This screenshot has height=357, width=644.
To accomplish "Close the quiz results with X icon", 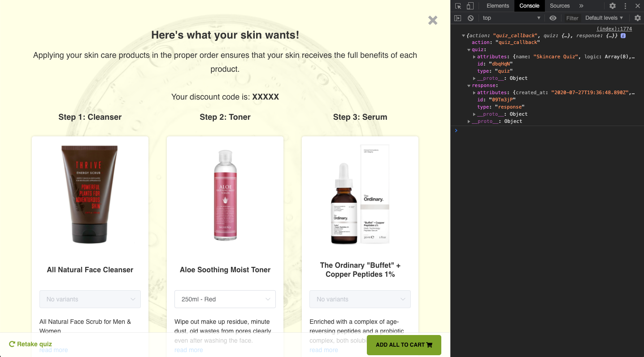I will tap(433, 20).
